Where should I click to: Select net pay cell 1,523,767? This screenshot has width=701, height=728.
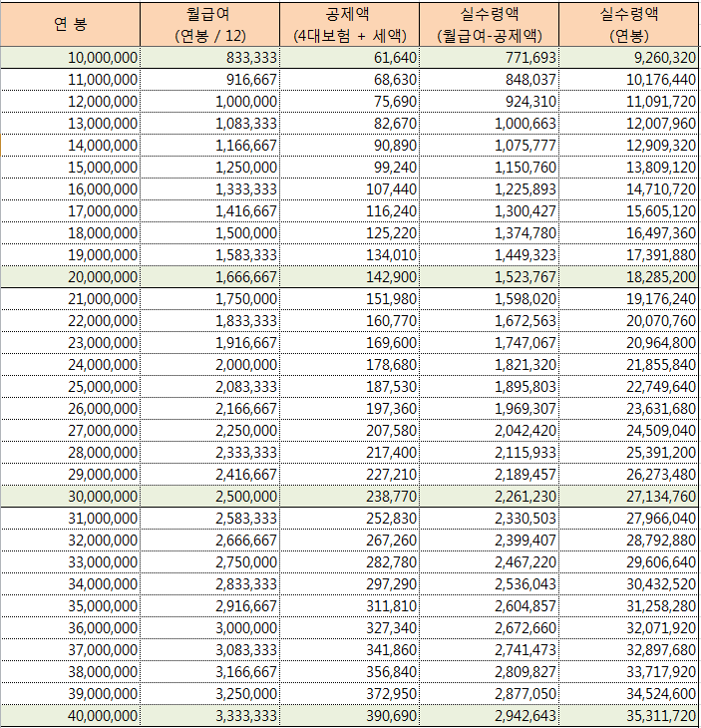pos(490,276)
